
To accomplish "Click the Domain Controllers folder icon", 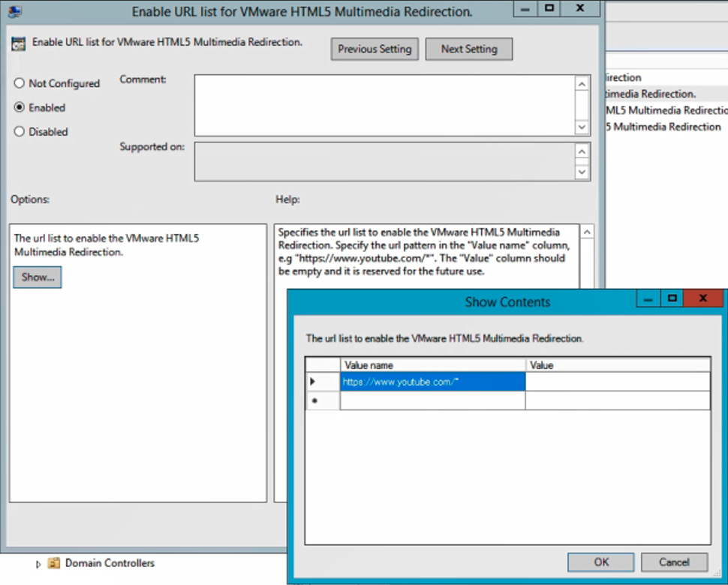I will [53, 563].
